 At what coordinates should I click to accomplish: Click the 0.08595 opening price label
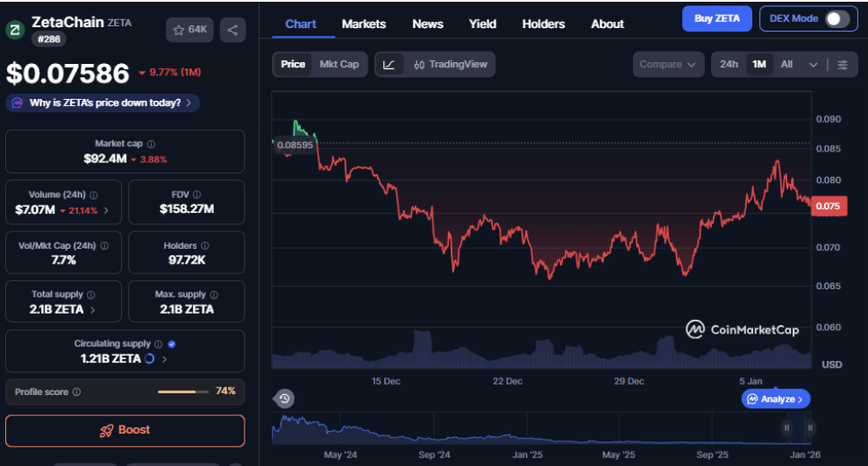(295, 145)
